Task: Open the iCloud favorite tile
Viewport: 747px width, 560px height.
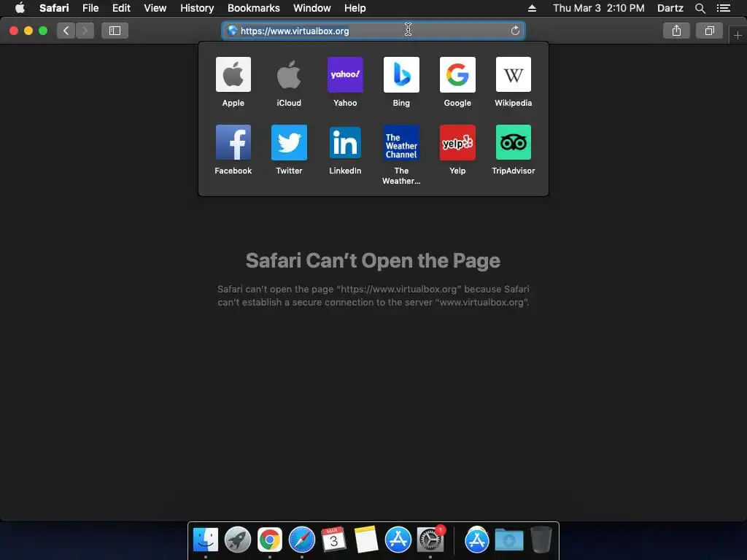Action: (x=289, y=75)
